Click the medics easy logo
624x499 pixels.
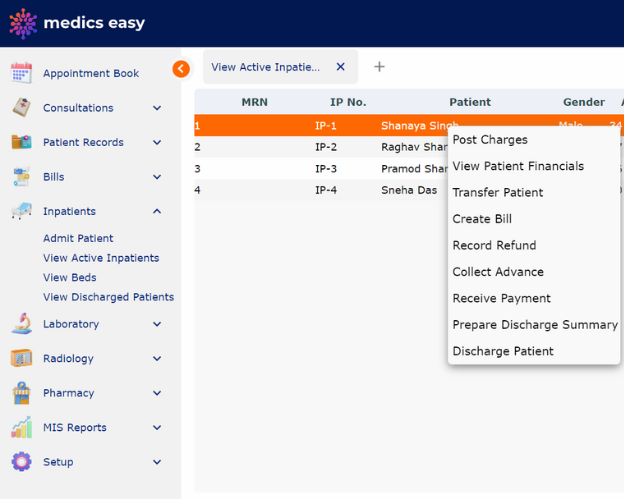tap(77, 23)
